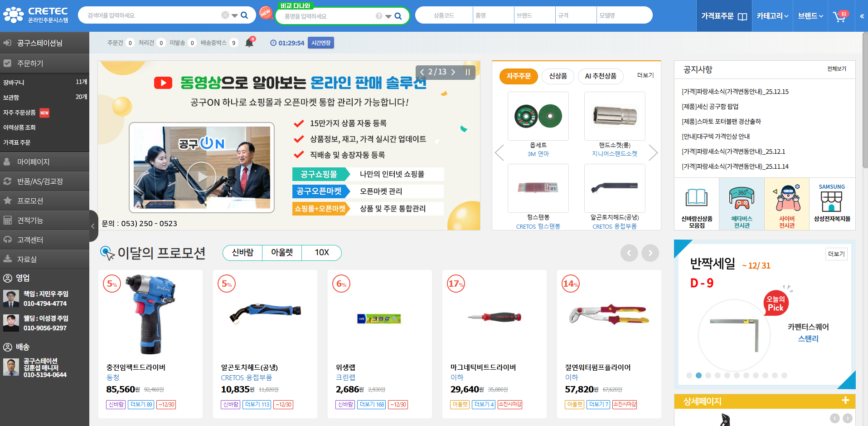Viewport: 868px width, 426px height.
Task: Click the 시간연장 button
Action: point(321,43)
